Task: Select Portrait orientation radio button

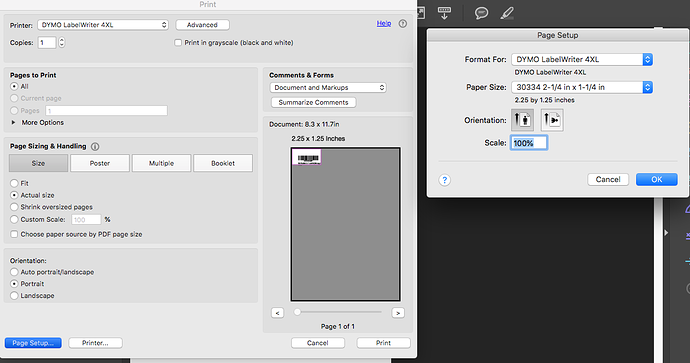Action: [x=14, y=284]
